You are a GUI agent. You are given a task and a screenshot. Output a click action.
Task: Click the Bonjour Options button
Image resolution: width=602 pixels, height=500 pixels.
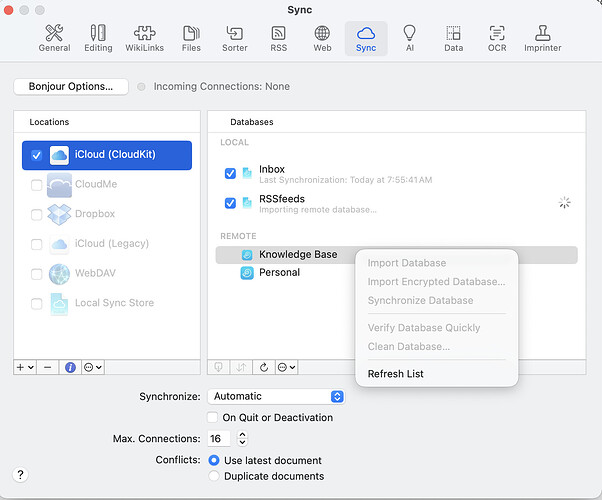point(70,86)
